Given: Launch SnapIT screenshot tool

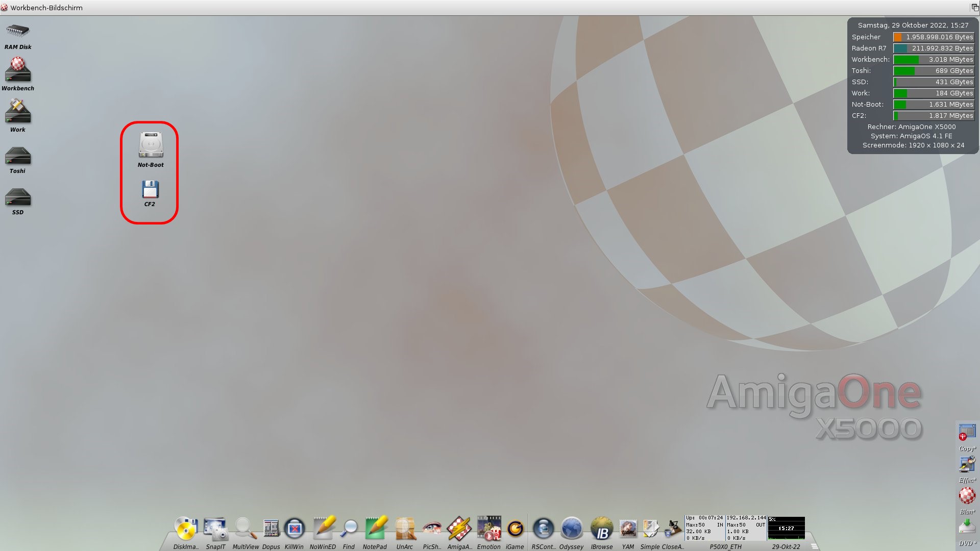Looking at the screenshot, I should pyautogui.click(x=215, y=529).
